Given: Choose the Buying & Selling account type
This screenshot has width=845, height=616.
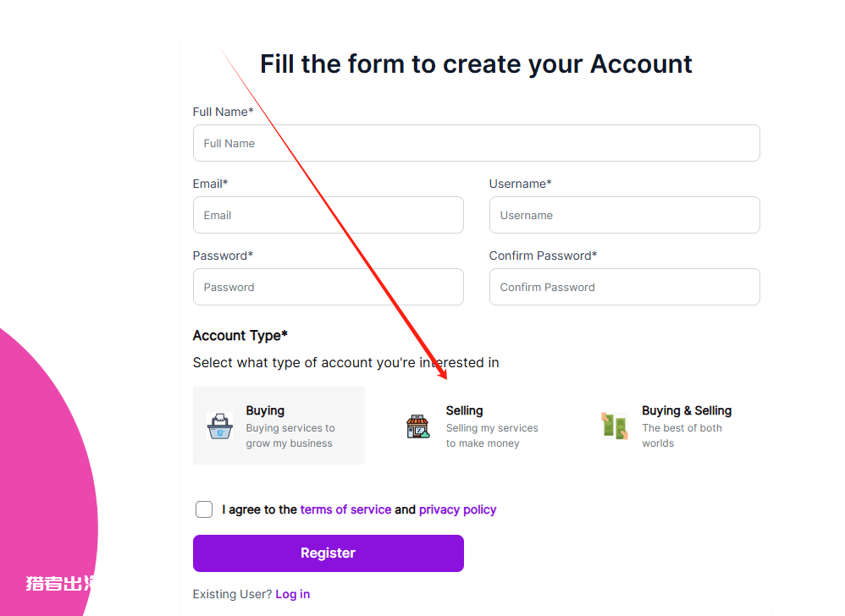Looking at the screenshot, I should click(674, 426).
